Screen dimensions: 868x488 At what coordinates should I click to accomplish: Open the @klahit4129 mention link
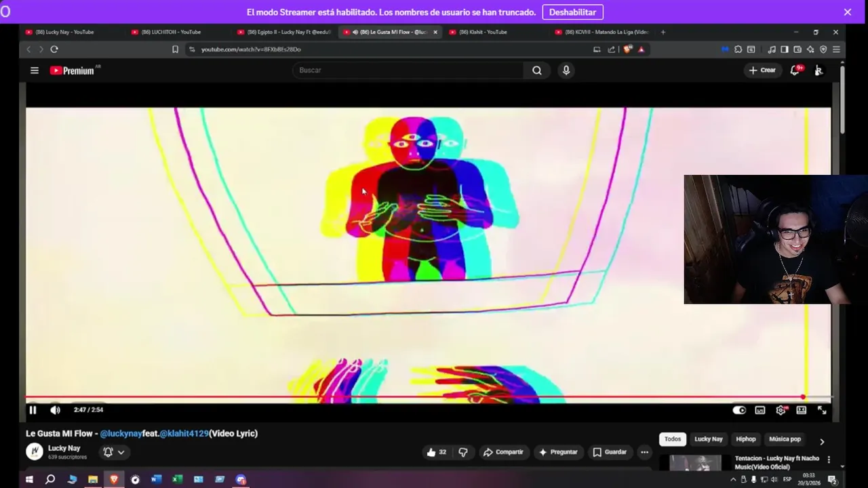click(x=184, y=434)
